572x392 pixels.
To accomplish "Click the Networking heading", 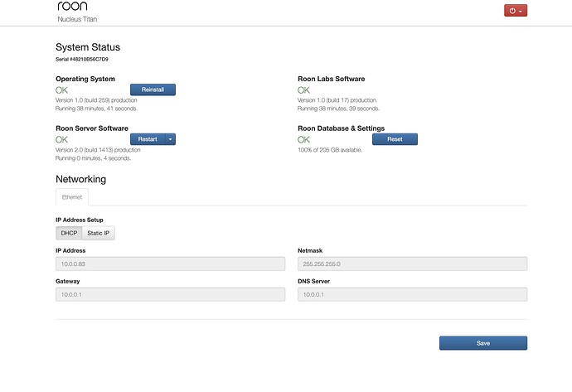I will (x=81, y=179).
